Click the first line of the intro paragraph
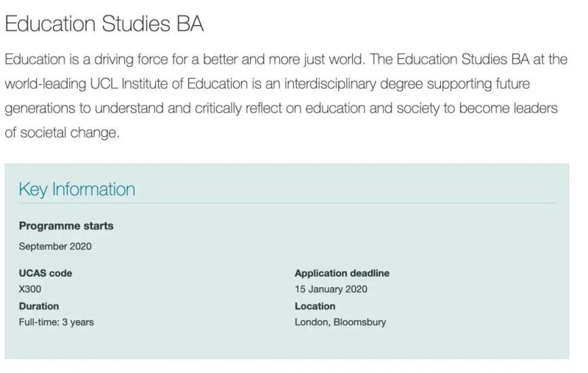Screen dimensions: 588x373 tap(286, 60)
